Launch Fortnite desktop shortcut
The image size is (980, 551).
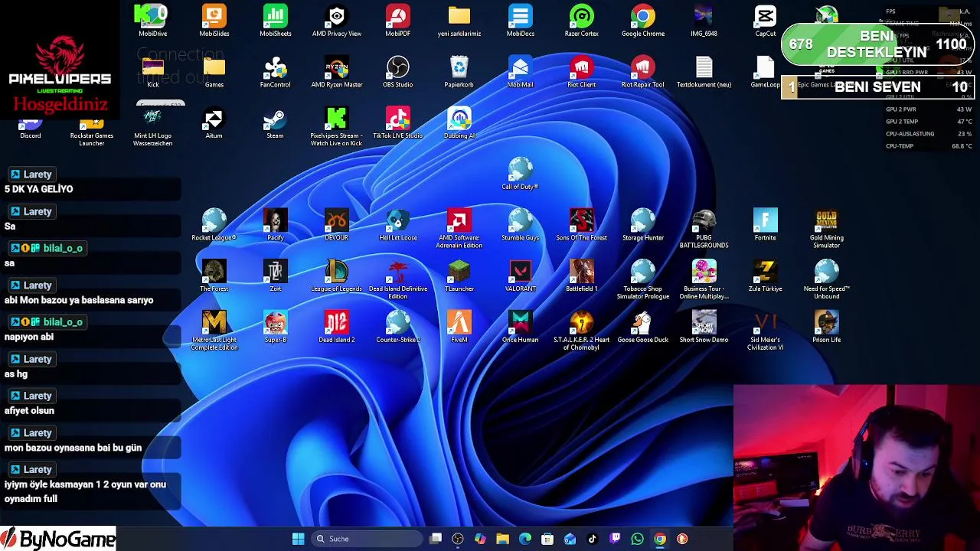tap(765, 225)
